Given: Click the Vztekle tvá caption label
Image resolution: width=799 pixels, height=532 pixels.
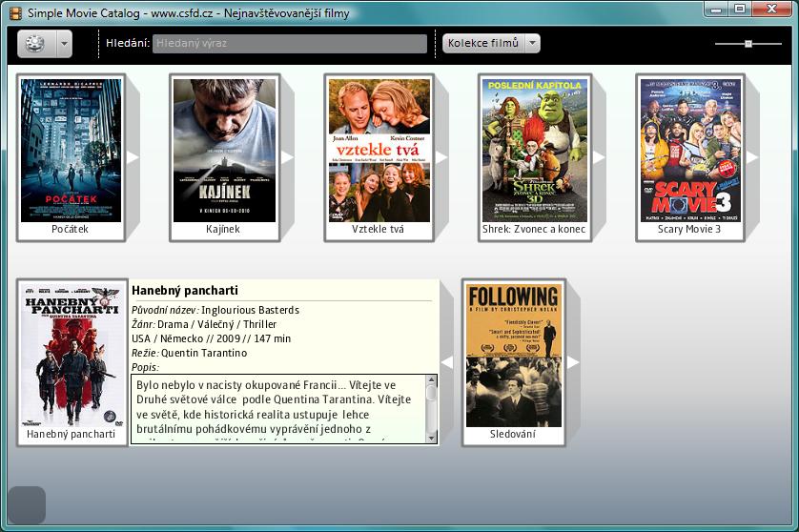Looking at the screenshot, I should click(x=378, y=230).
